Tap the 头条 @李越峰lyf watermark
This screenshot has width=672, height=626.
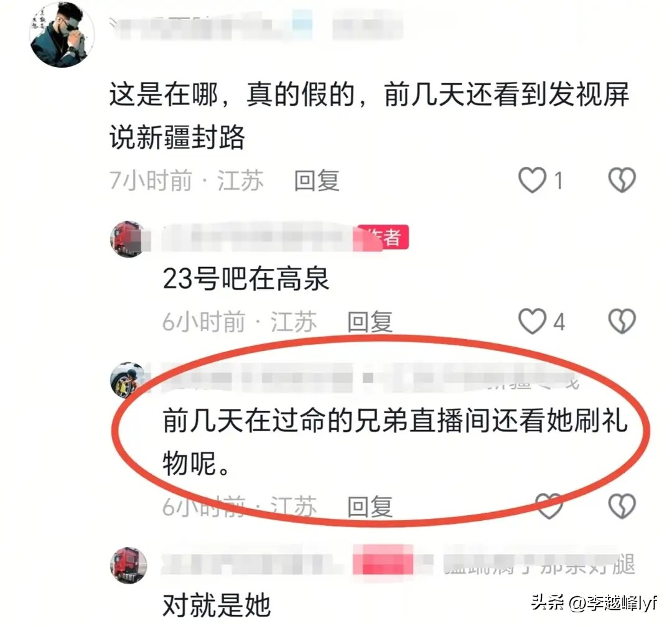[594, 604]
